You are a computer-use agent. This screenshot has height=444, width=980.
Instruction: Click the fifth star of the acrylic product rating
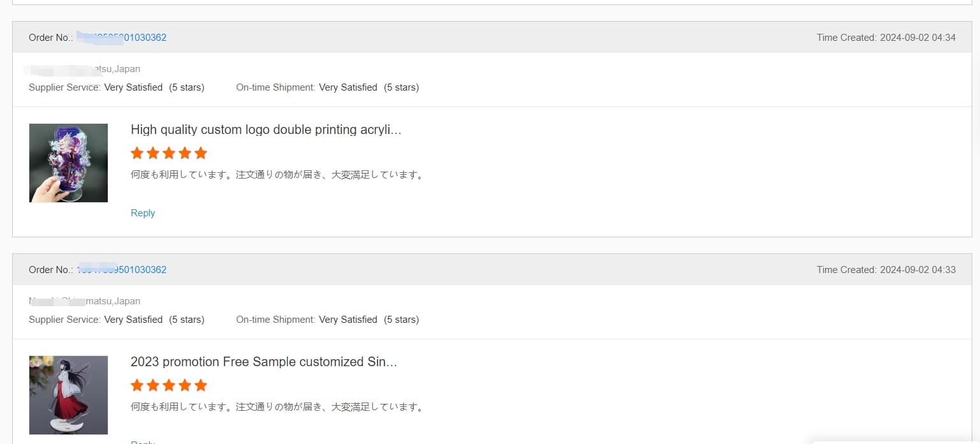pos(201,153)
